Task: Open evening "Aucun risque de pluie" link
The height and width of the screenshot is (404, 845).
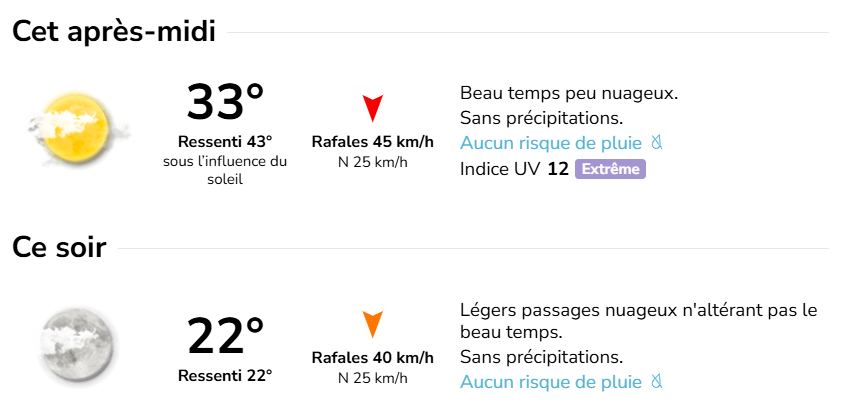Action: click(550, 381)
